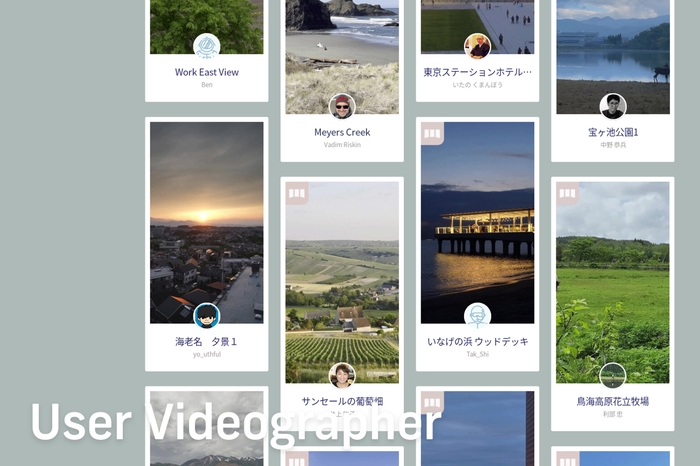The height and width of the screenshot is (466, 700).
Task: Click the series badge on いなげの浜 card
Action: [x=432, y=133]
